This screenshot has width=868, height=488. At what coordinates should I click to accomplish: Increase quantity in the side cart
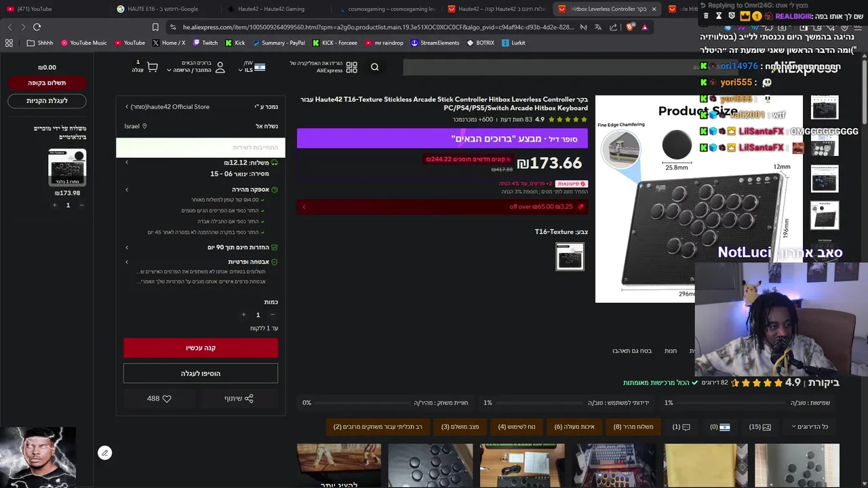tap(54, 205)
